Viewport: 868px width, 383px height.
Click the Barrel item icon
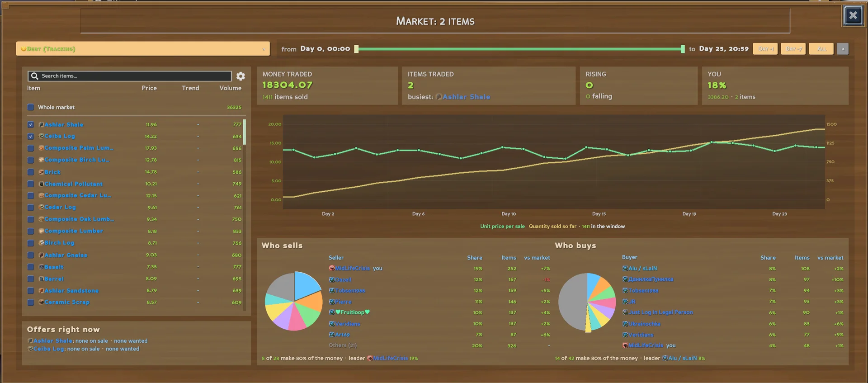(x=41, y=279)
